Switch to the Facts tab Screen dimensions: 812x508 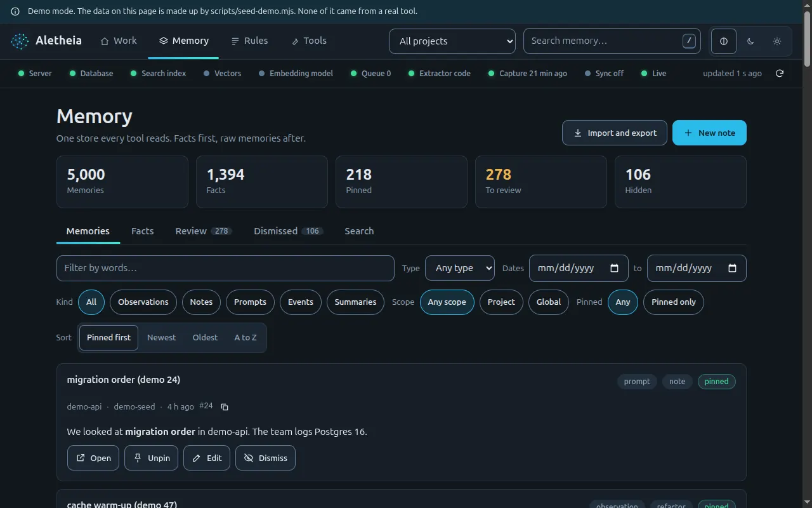[143, 231]
